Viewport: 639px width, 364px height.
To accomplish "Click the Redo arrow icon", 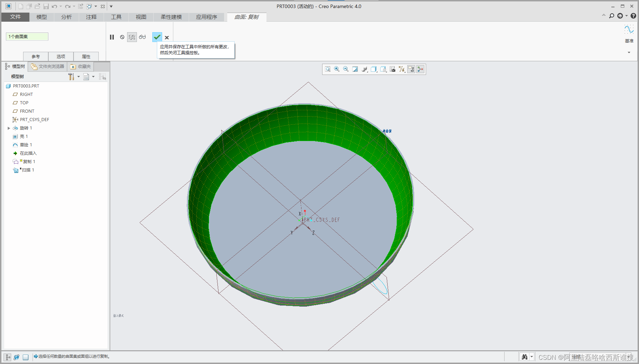I will tap(68, 6).
